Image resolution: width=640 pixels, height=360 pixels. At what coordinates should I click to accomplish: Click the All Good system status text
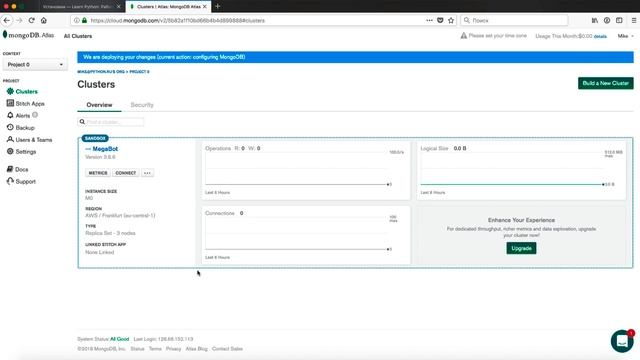coord(119,339)
